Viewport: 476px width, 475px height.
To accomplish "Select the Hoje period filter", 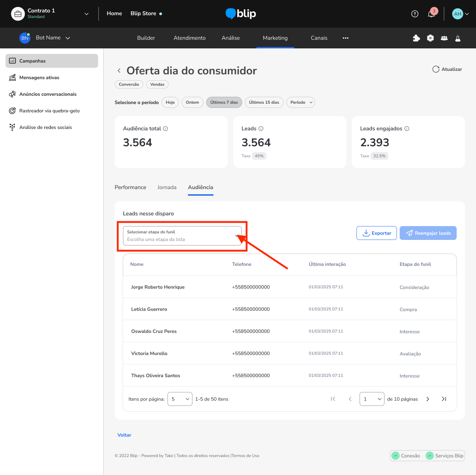I will point(170,102).
